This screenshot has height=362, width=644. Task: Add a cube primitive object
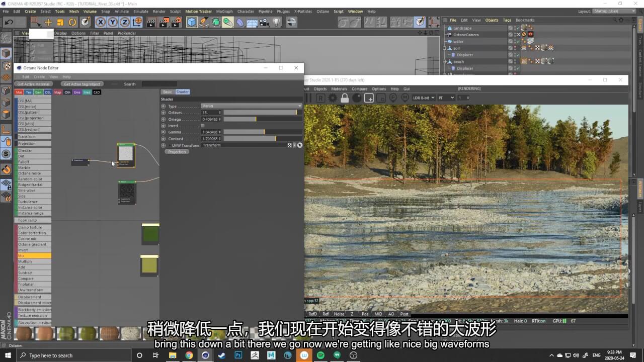pos(192,22)
